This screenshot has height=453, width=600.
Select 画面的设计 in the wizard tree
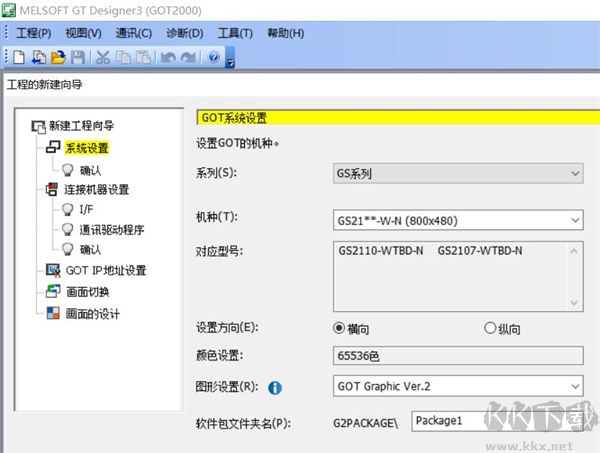coord(93,314)
